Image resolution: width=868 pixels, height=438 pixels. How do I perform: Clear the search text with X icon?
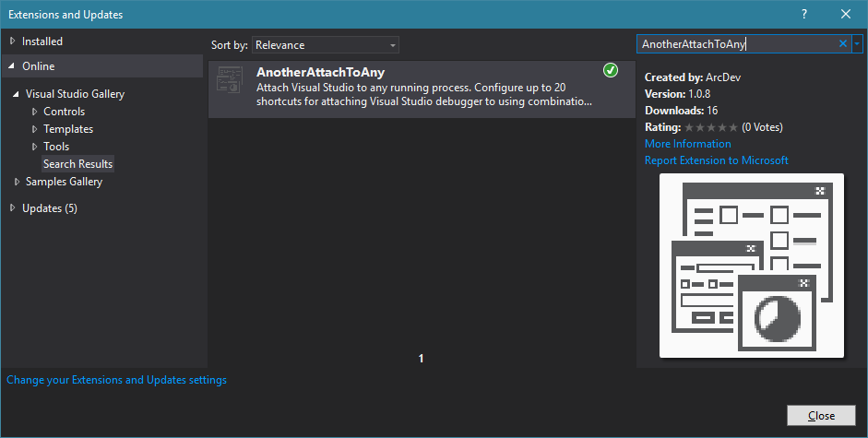point(842,43)
